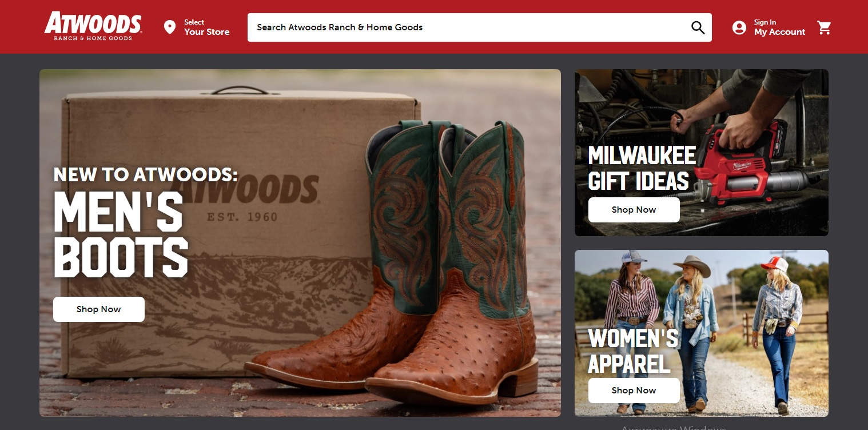The width and height of the screenshot is (868, 430).
Task: Shop Now for Milwaukee Gift Ideas
Action: (634, 210)
